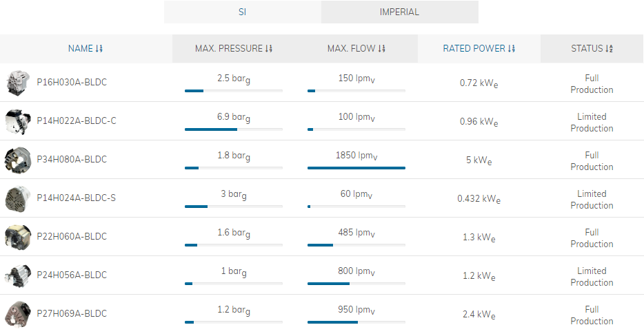Click the P16H030A-BLDC pump thumbnail image
Image resolution: width=644 pixels, height=336 pixels.
pos(18,83)
